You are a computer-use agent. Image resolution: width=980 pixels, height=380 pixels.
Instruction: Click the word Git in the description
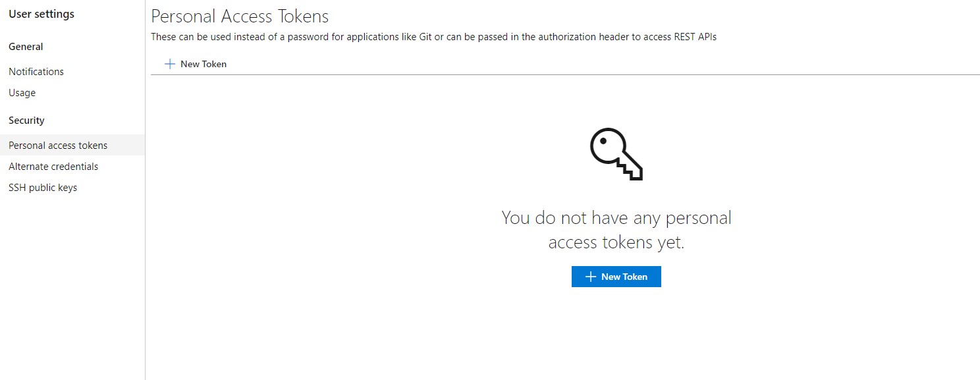(425, 37)
